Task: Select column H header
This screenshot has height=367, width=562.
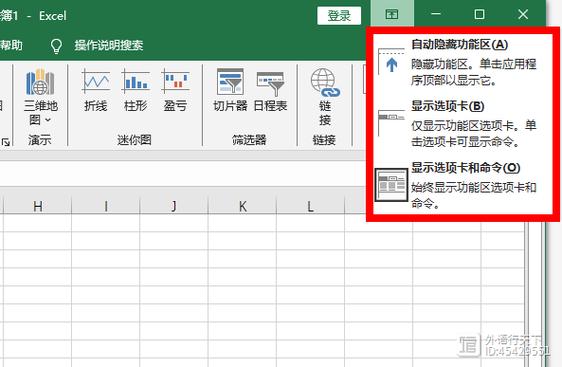Action: 37,206
